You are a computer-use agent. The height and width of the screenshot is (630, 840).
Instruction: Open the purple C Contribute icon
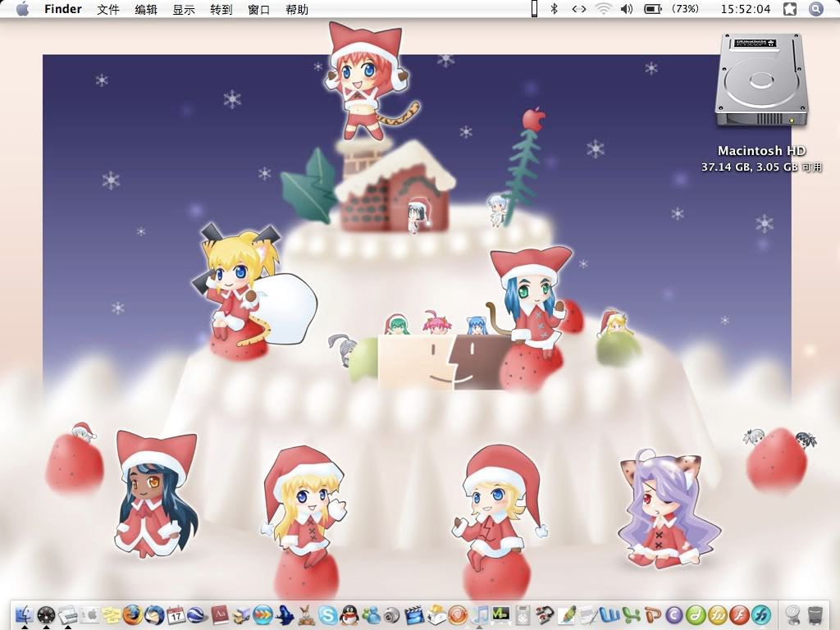[x=674, y=615]
